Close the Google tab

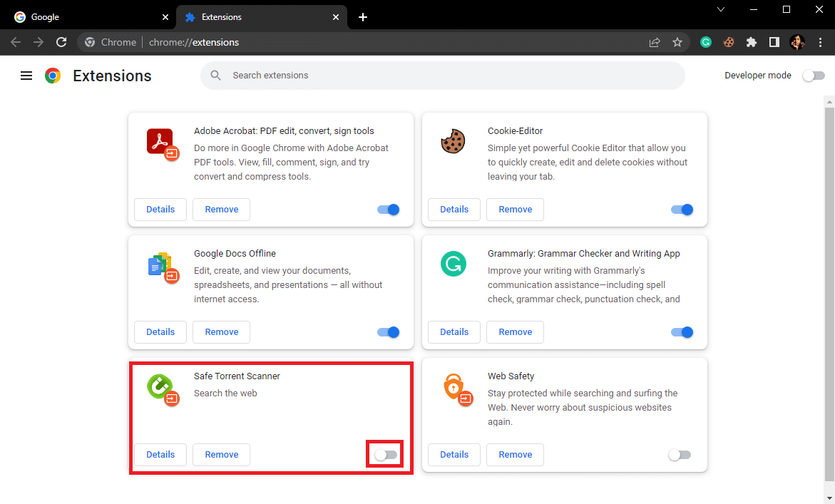point(165,17)
